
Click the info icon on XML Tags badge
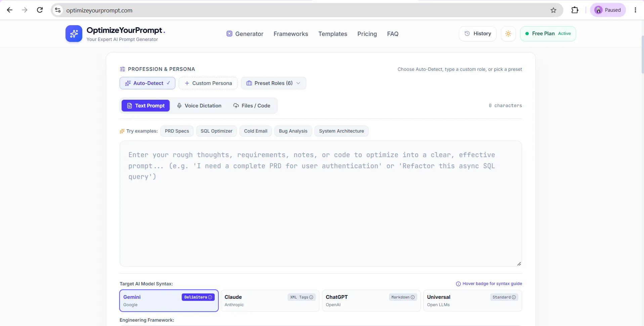311,297
